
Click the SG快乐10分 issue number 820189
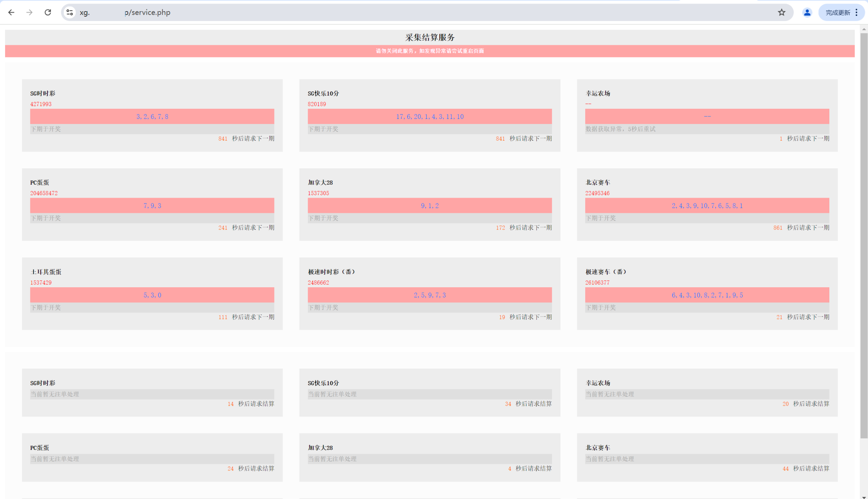click(x=317, y=104)
